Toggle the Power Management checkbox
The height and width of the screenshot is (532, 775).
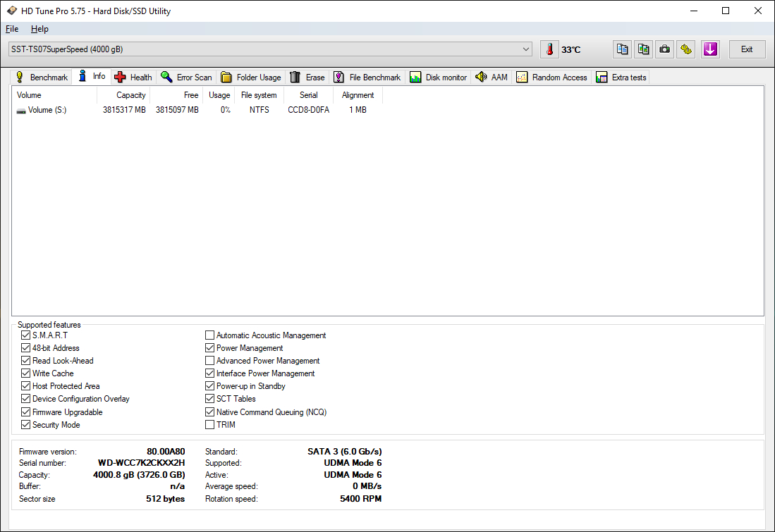tap(209, 348)
